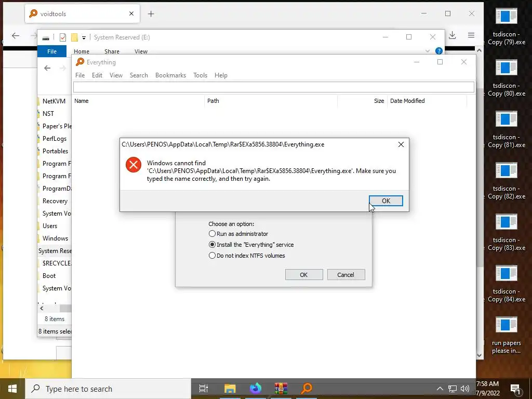Screen dimensions: 532x399
Task: Click Cancel in the options dialog
Action: (345, 275)
